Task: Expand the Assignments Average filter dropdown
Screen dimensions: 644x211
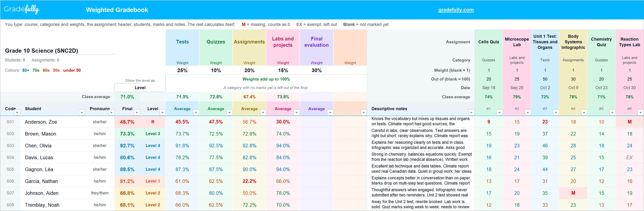Action: pos(263,112)
